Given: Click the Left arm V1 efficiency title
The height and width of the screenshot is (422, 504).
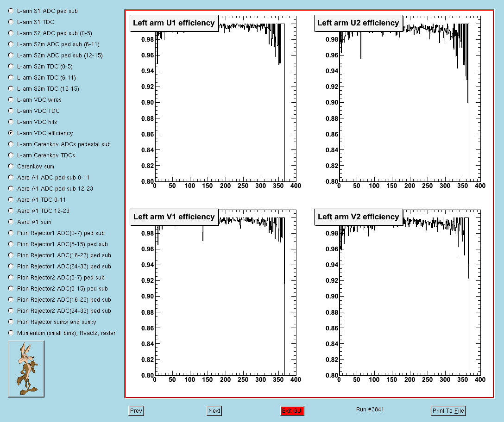Looking at the screenshot, I should tap(174, 217).
